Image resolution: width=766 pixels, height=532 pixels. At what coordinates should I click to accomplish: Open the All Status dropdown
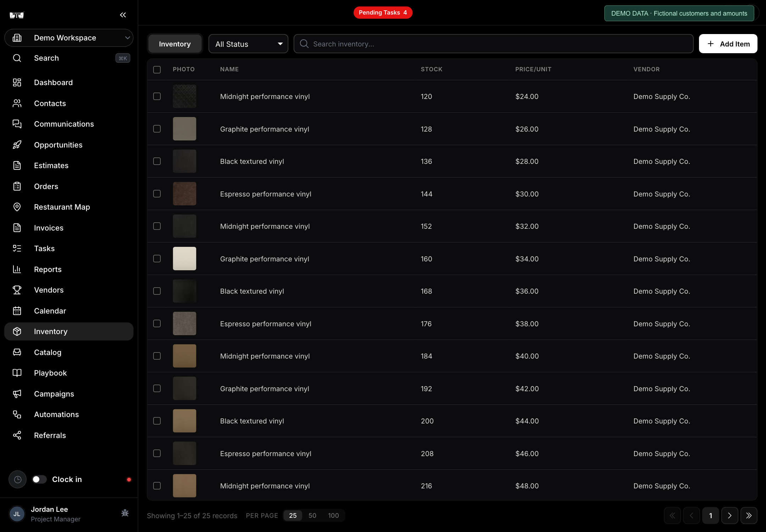click(x=248, y=44)
